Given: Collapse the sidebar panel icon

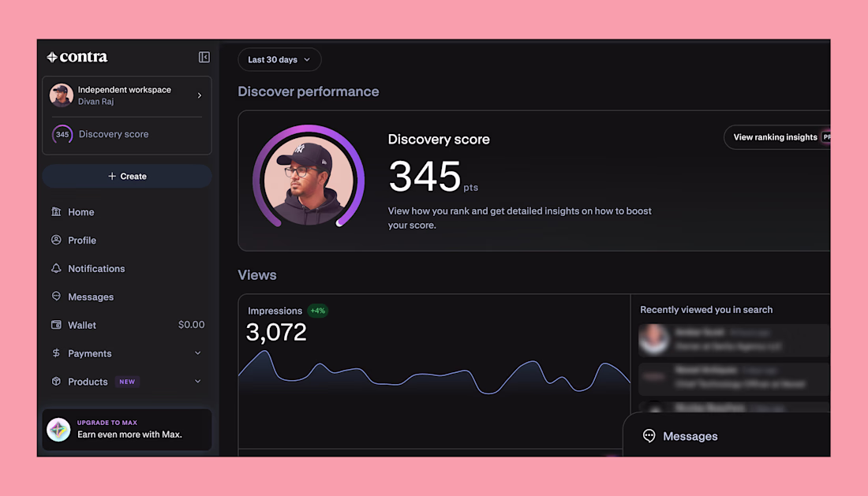Looking at the screenshot, I should tap(204, 57).
